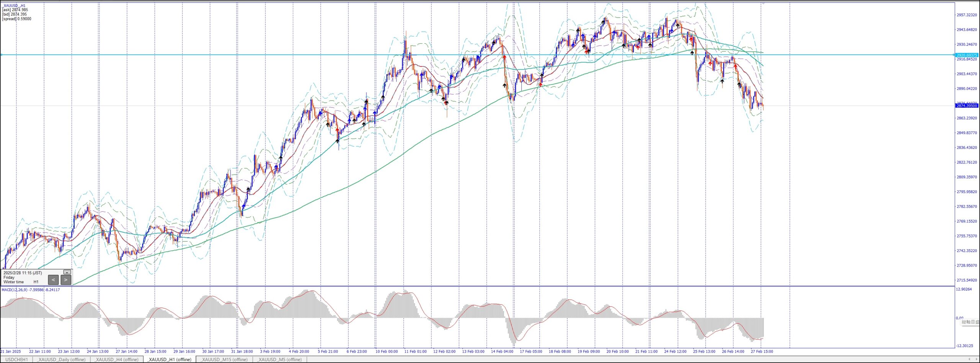Click the _XAUUSD_H1 symbol label in chart corner
980x363 pixels.
pyautogui.click(x=14, y=6)
